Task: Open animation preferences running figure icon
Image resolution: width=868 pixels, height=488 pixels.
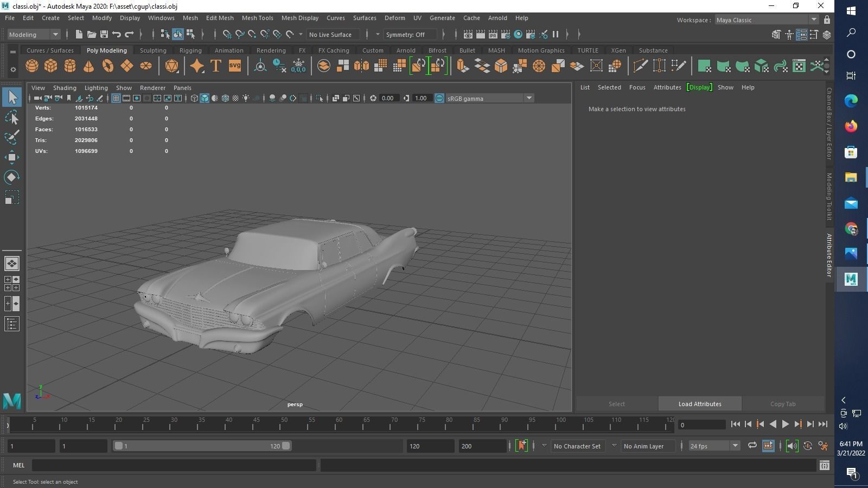Action: tap(823, 446)
